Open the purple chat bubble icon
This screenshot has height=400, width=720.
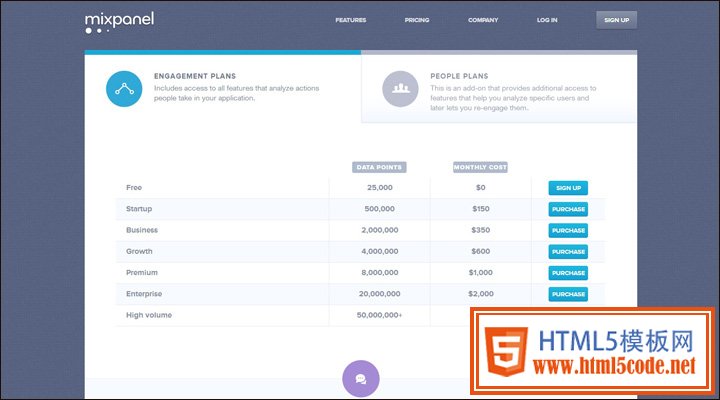point(361,379)
